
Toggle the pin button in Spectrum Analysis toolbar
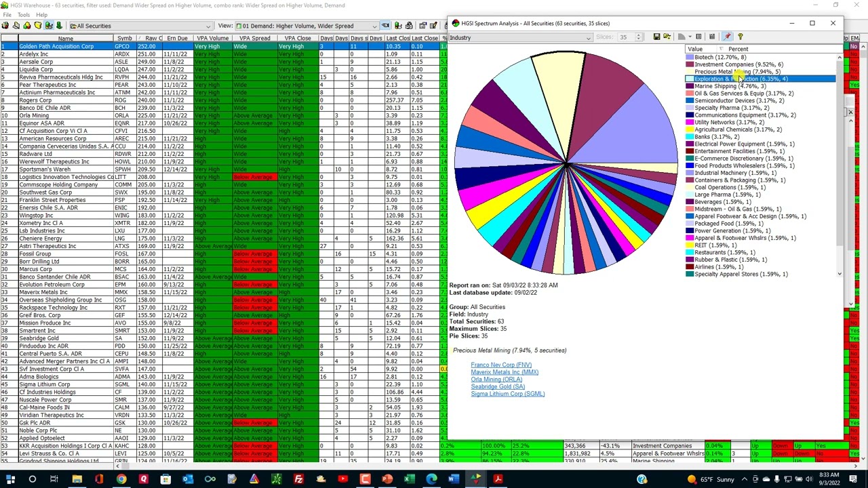tap(728, 37)
